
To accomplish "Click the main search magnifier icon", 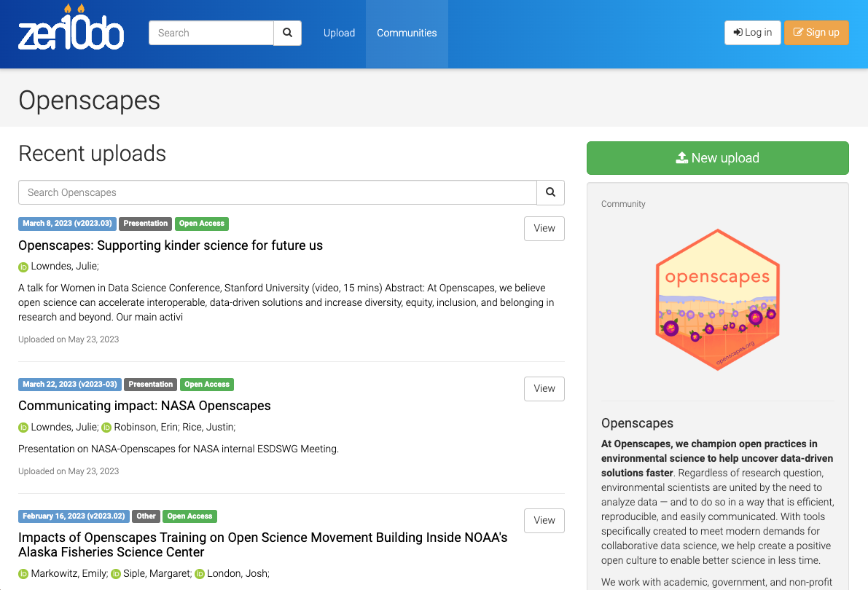I will click(x=286, y=33).
